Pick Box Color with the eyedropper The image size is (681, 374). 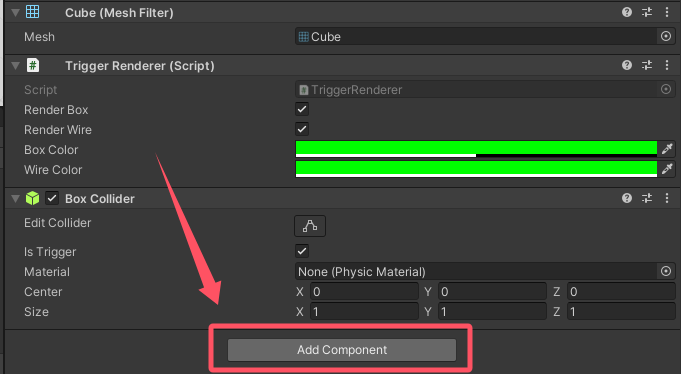(667, 149)
